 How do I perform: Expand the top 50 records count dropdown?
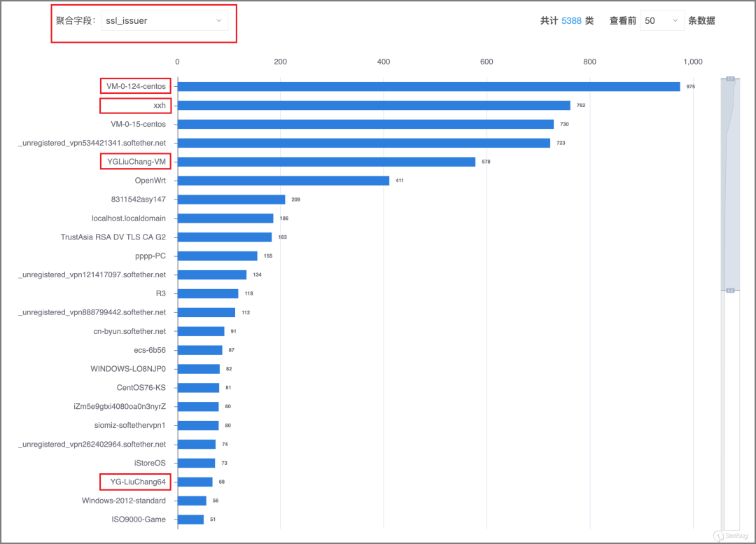[661, 21]
